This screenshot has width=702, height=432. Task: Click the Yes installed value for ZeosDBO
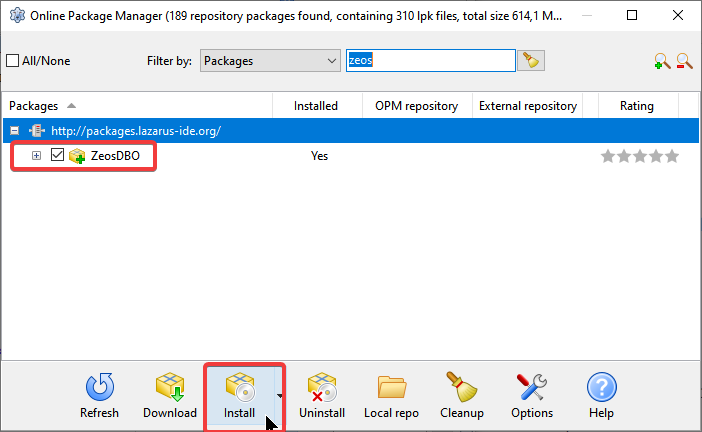[x=319, y=156]
